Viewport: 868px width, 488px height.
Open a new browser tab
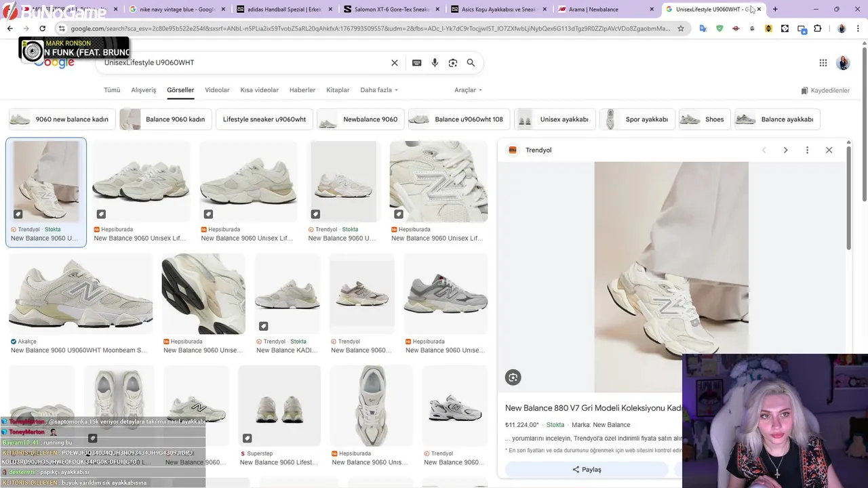775,9
